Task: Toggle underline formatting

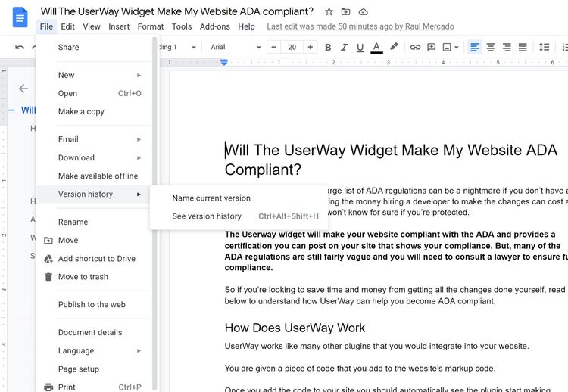Action: 360,47
